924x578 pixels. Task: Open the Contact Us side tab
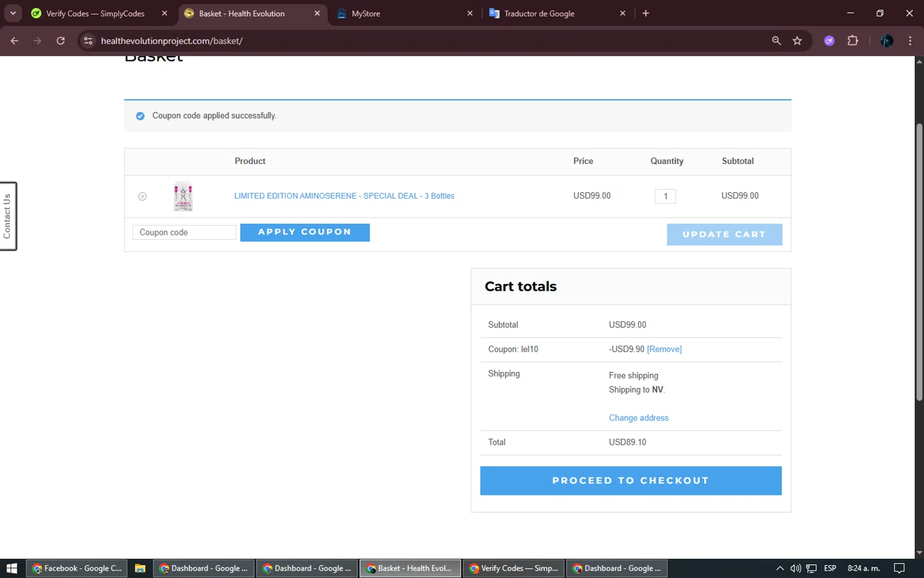[7, 216]
